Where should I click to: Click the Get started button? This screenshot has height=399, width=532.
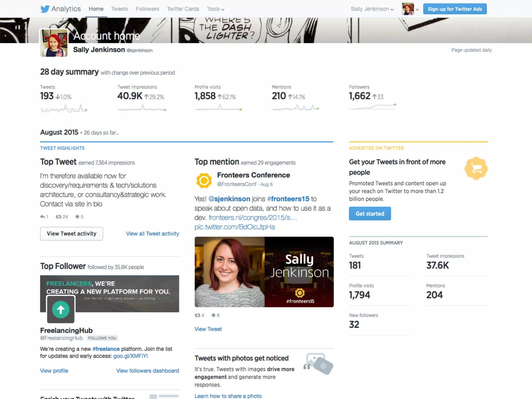(370, 214)
